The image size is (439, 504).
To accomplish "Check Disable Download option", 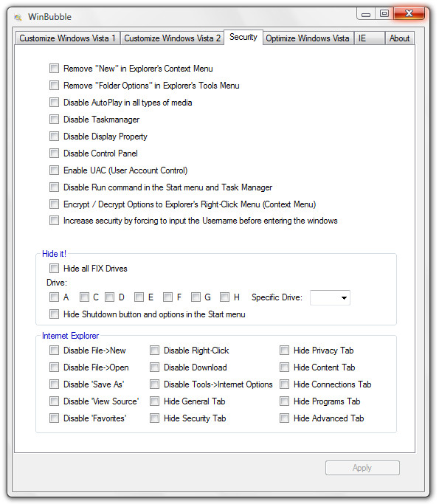I will pos(155,367).
